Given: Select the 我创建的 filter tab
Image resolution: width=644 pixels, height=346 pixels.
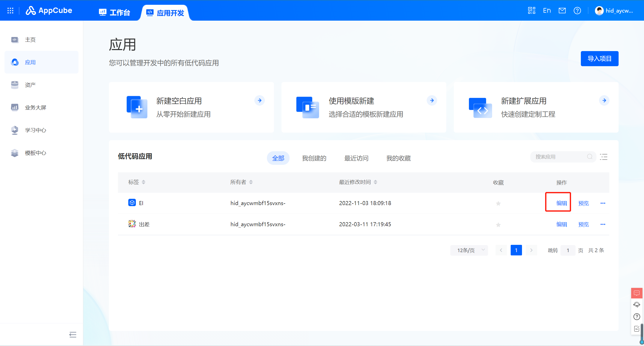Looking at the screenshot, I should coord(314,158).
